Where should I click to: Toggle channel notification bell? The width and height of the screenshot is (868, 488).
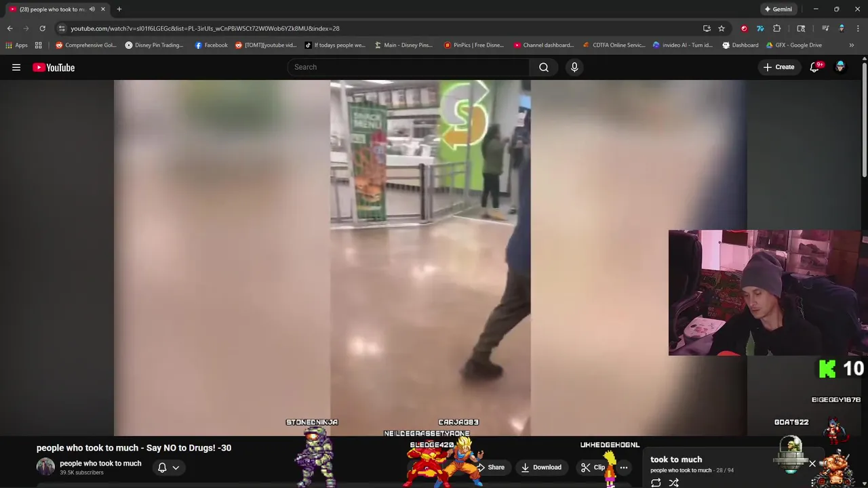(162, 468)
